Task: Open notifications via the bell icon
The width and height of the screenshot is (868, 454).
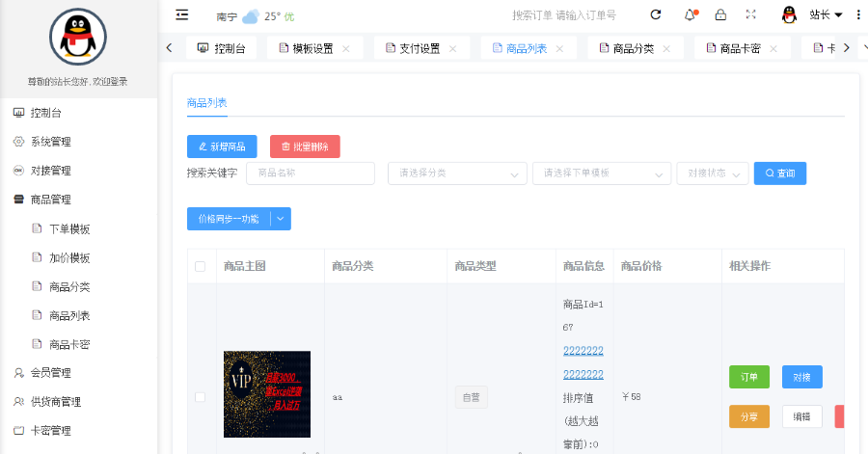Action: click(690, 15)
